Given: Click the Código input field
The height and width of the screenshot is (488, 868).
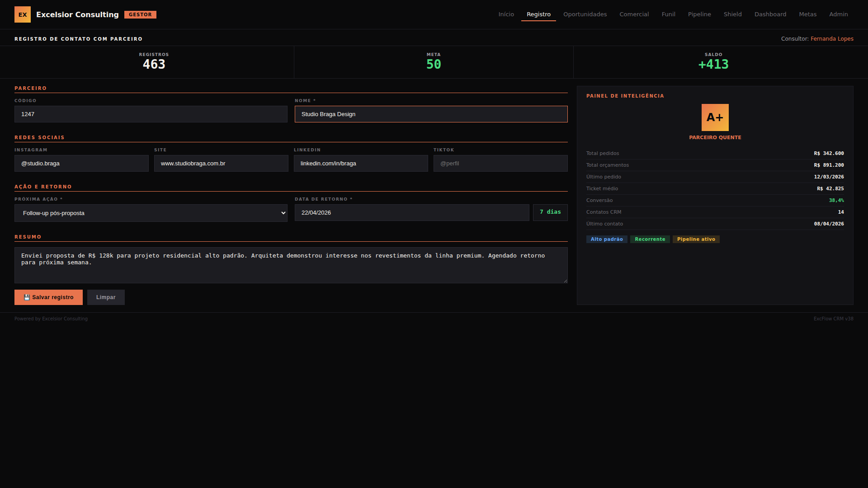Looking at the screenshot, I should pyautogui.click(x=151, y=114).
